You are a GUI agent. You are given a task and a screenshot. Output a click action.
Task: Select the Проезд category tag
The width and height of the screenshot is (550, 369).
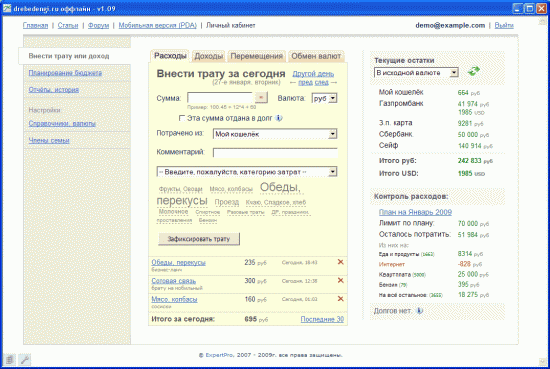pos(227,202)
